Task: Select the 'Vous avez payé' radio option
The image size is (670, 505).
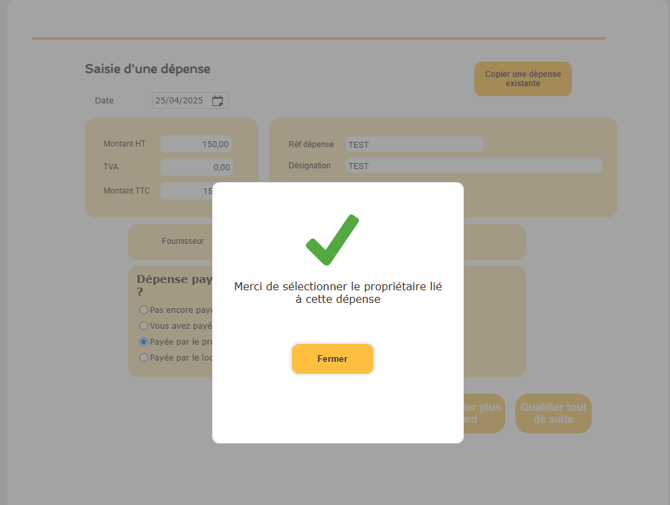Action: coord(144,326)
